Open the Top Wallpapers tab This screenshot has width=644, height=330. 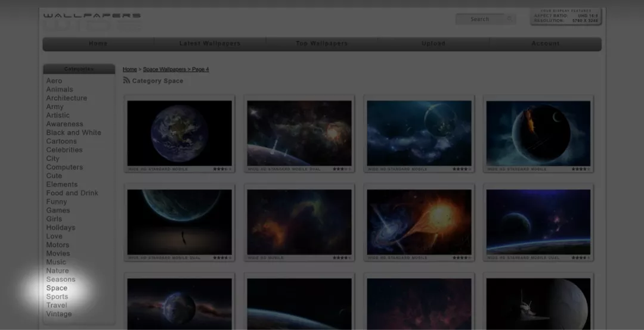pos(321,43)
